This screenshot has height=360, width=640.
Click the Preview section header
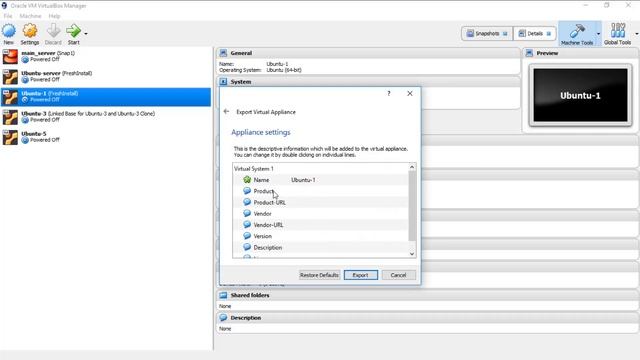point(580,53)
